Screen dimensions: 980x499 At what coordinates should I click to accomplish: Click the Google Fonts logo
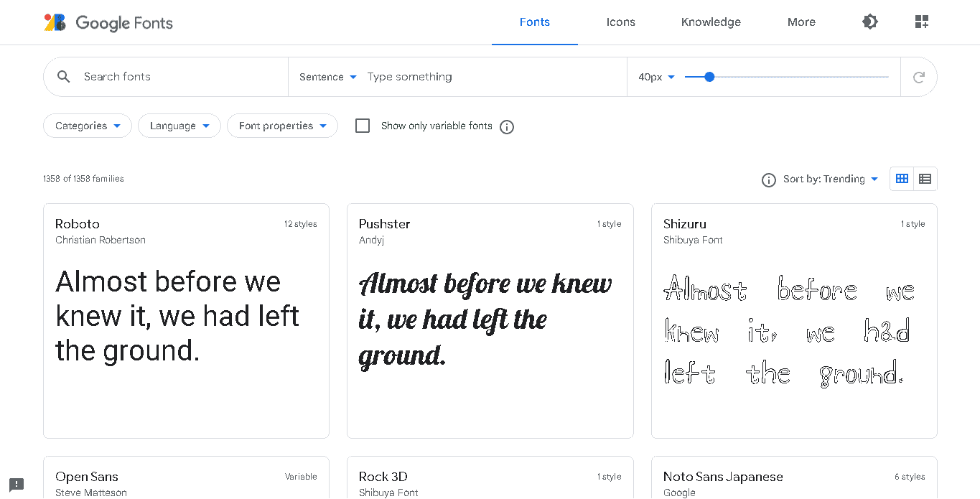point(108,23)
